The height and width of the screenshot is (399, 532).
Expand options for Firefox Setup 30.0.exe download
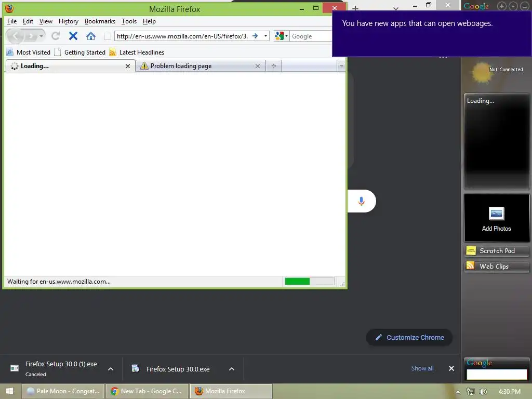(232, 369)
